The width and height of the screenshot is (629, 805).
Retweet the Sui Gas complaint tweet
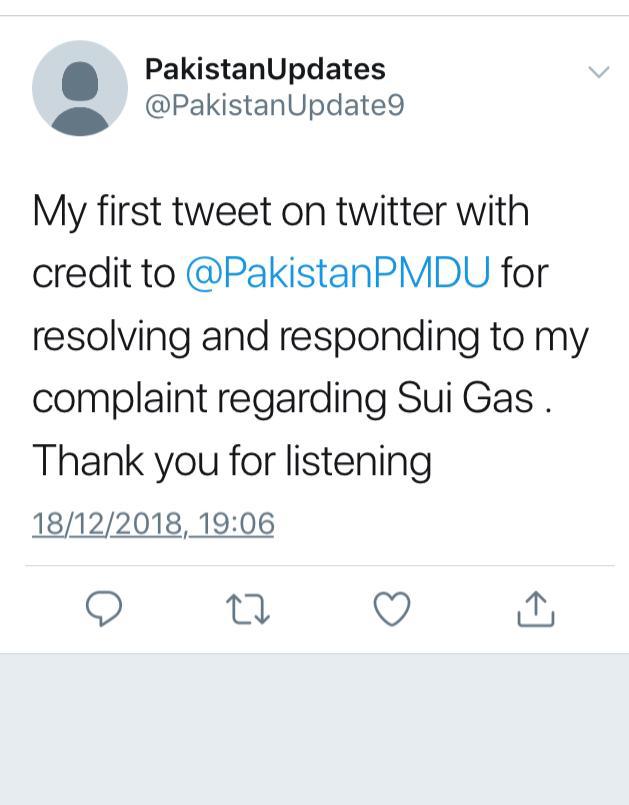click(x=244, y=608)
